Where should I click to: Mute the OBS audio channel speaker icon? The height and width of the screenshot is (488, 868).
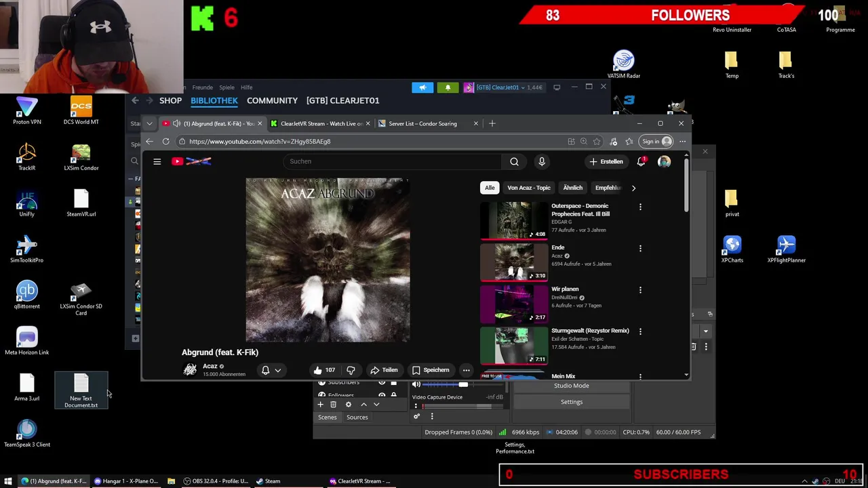pyautogui.click(x=416, y=384)
